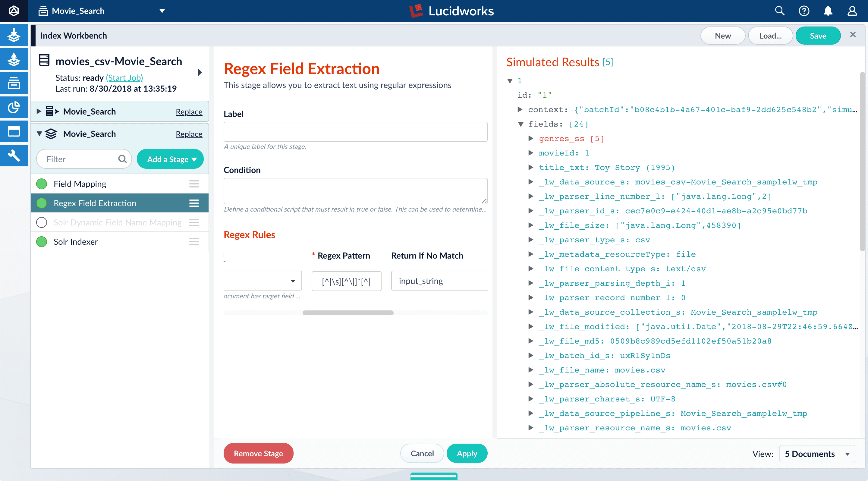Image resolution: width=868 pixels, height=481 pixels.
Task: Expand the datasource details arrow
Action: tap(200, 72)
